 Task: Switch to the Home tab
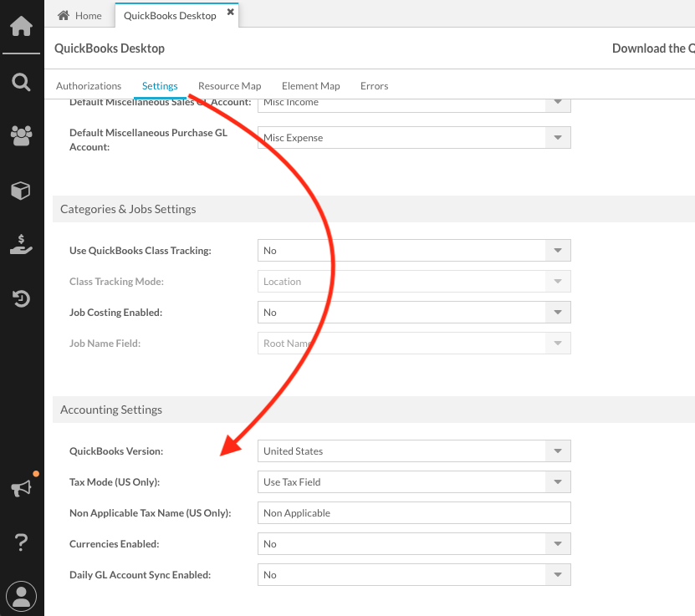click(x=79, y=16)
